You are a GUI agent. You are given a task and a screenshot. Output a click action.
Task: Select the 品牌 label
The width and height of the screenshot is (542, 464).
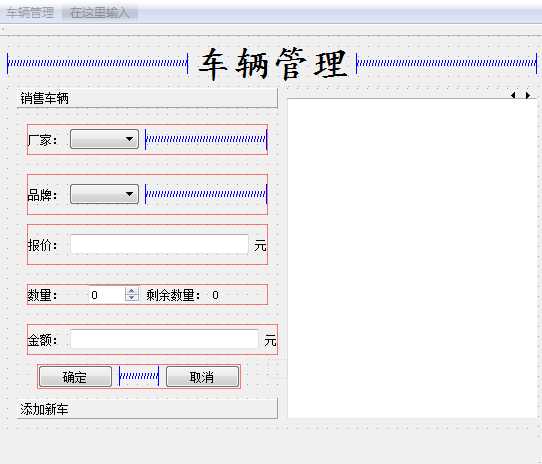pyautogui.click(x=42, y=195)
